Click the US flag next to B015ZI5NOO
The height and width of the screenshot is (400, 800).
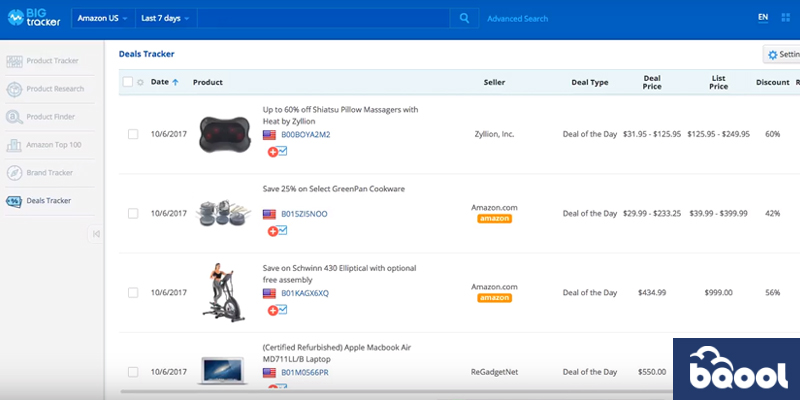[269, 214]
